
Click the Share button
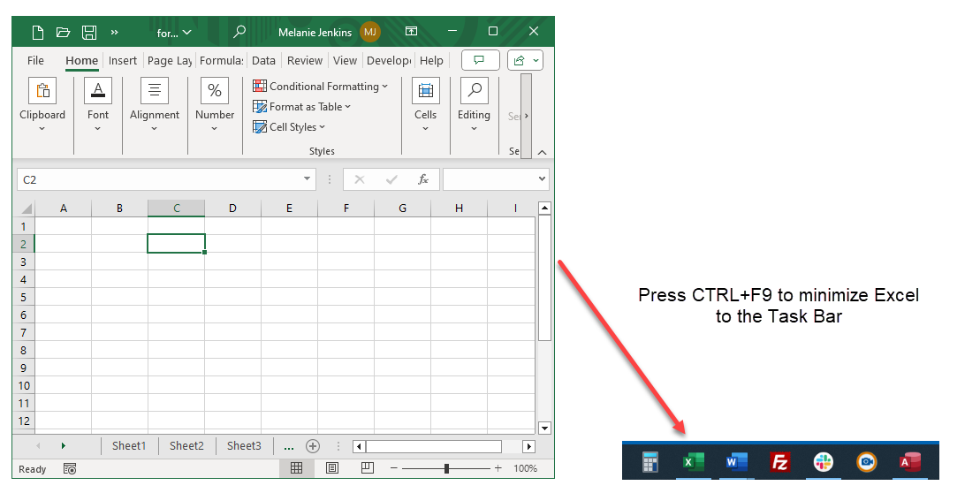(x=525, y=60)
